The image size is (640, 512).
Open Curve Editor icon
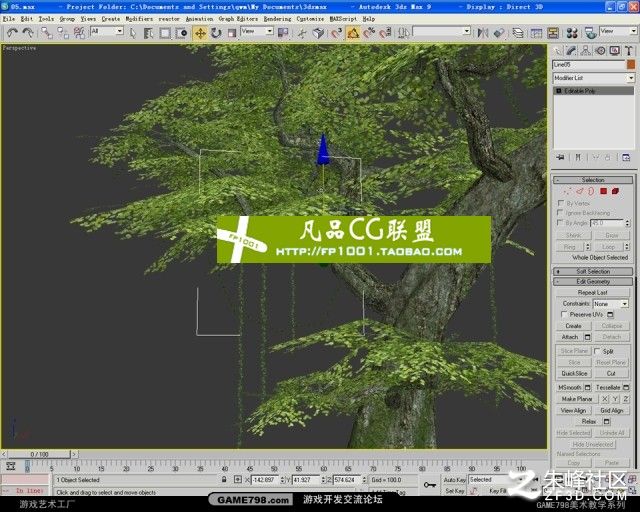(x=536, y=33)
